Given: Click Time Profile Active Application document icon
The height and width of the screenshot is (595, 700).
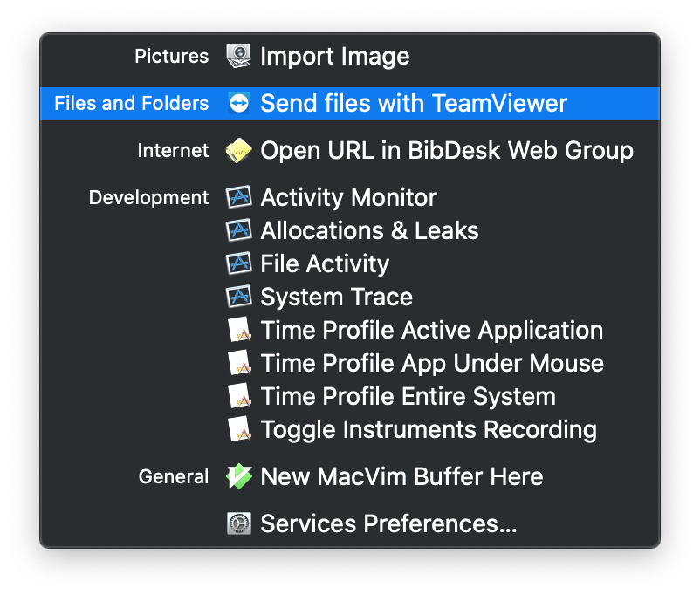Looking at the screenshot, I should pyautogui.click(x=238, y=331).
